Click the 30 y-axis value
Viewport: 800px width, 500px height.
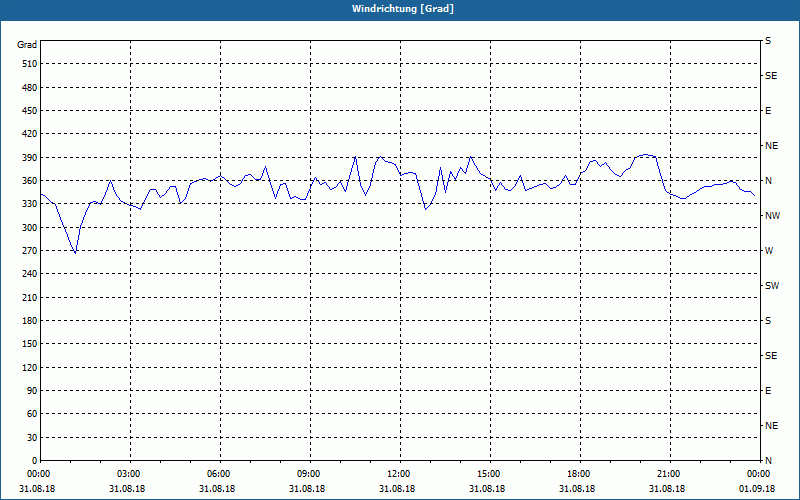click(32, 438)
